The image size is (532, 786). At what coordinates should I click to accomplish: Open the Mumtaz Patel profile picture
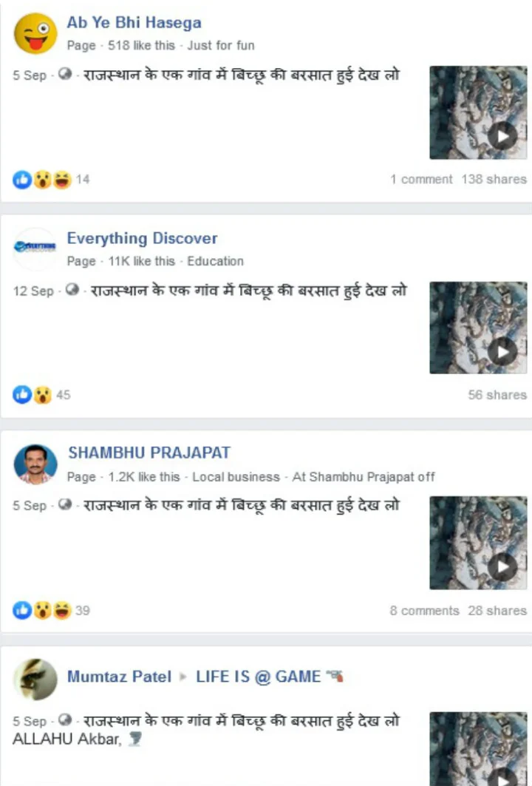point(35,680)
